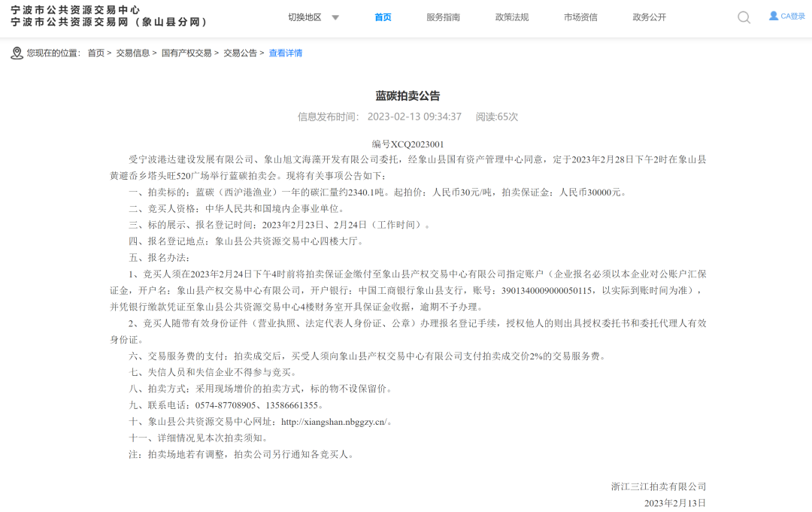This screenshot has height=512, width=812.
Task: Click the CA登录 user icon
Action: click(773, 16)
